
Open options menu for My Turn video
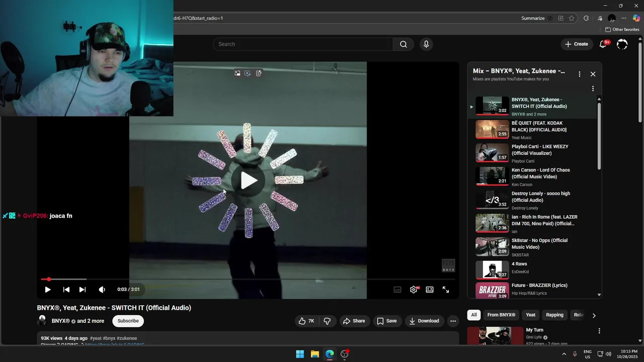click(599, 331)
